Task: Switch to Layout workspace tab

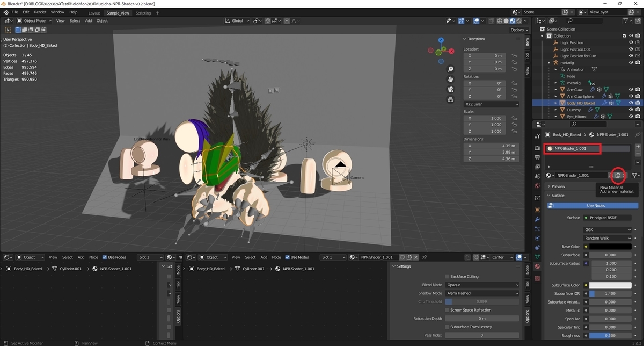Action: [94, 12]
